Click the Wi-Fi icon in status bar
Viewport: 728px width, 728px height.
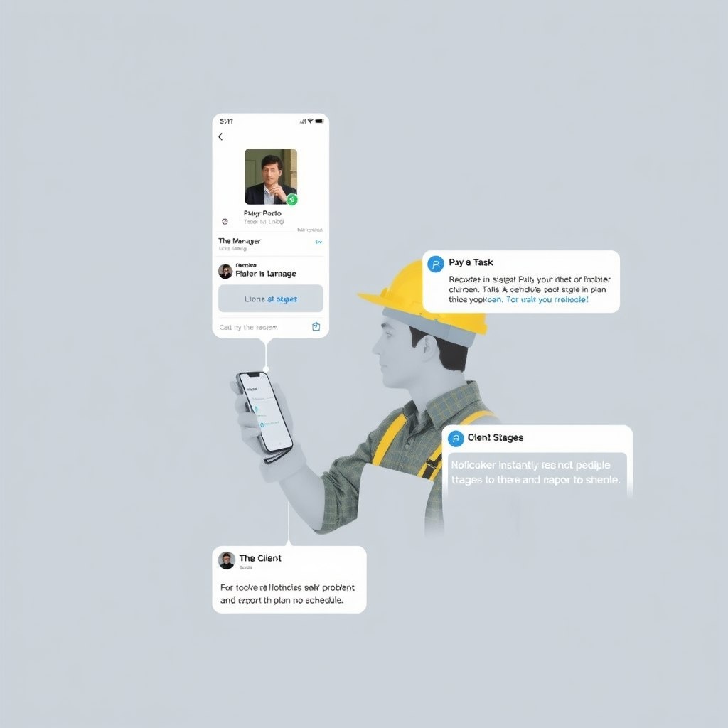click(x=310, y=121)
